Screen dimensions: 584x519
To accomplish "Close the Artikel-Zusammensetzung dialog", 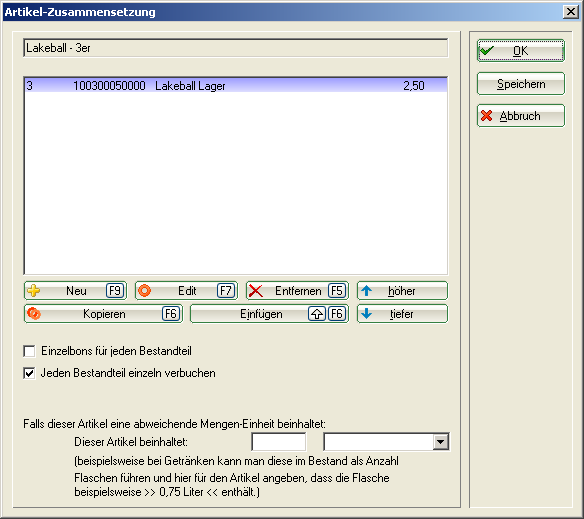I will [x=571, y=12].
